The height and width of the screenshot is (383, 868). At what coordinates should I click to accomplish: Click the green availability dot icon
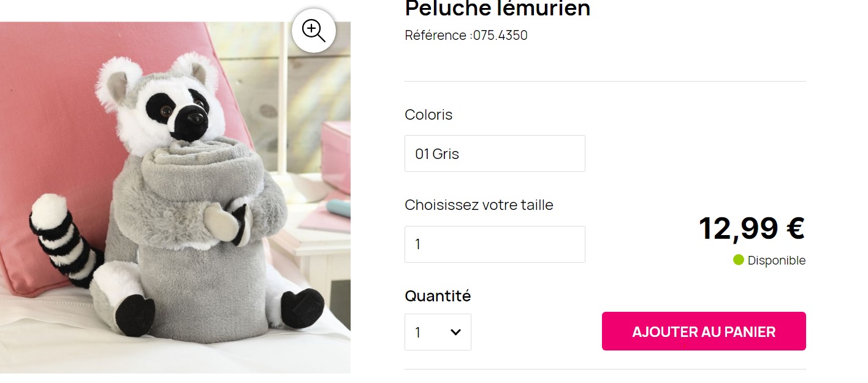pos(739,260)
